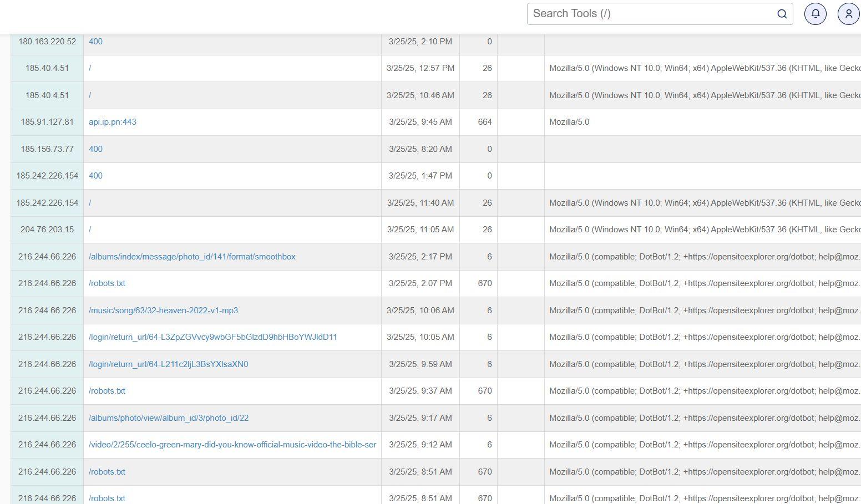Open the notifications bell icon
This screenshot has height=504, width=861.
pyautogui.click(x=815, y=14)
